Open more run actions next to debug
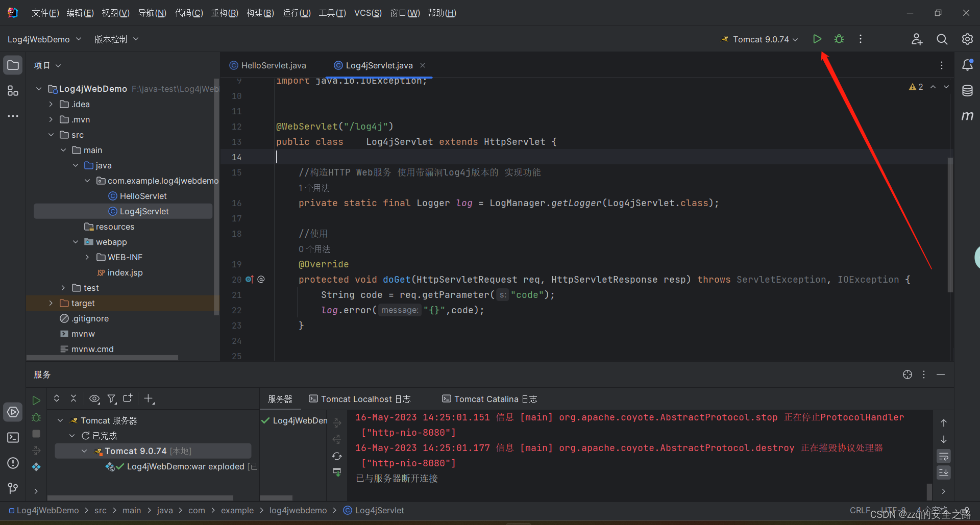This screenshot has width=980, height=525. (x=861, y=39)
